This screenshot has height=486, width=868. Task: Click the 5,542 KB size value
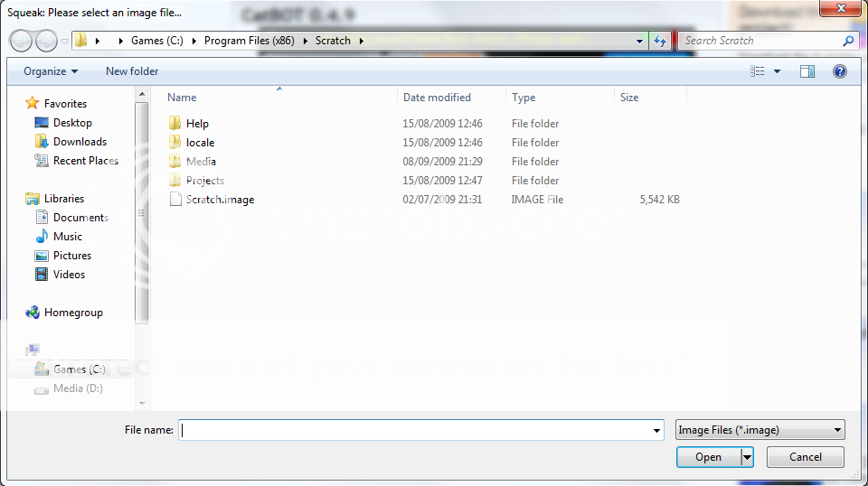tap(659, 200)
